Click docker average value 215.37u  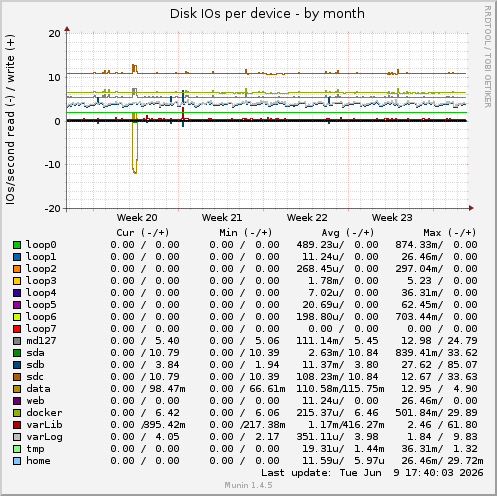pos(320,413)
